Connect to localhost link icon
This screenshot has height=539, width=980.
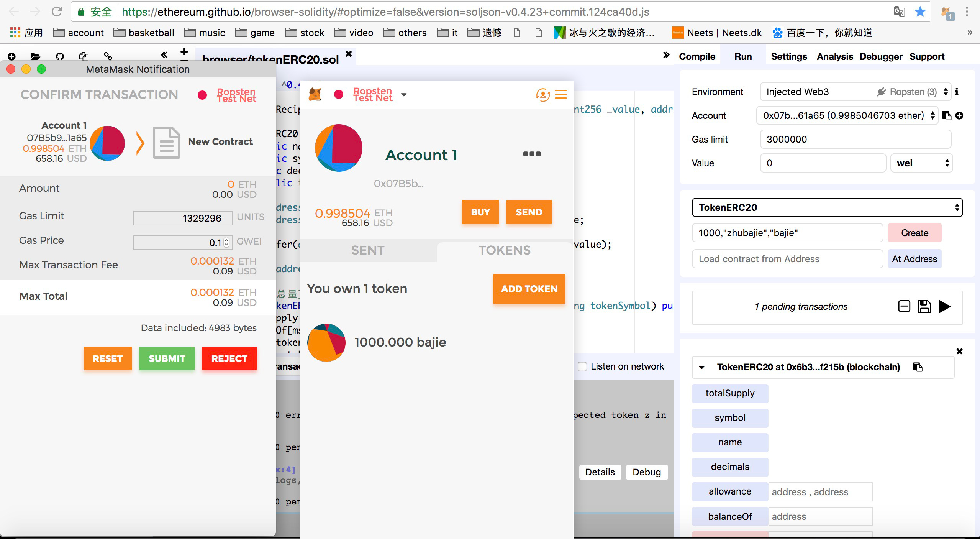[x=108, y=56]
